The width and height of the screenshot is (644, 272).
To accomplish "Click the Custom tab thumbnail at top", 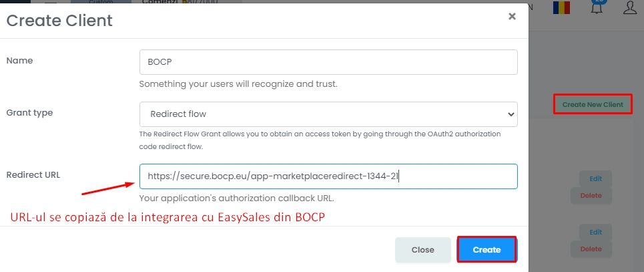I will tap(101, 3).
